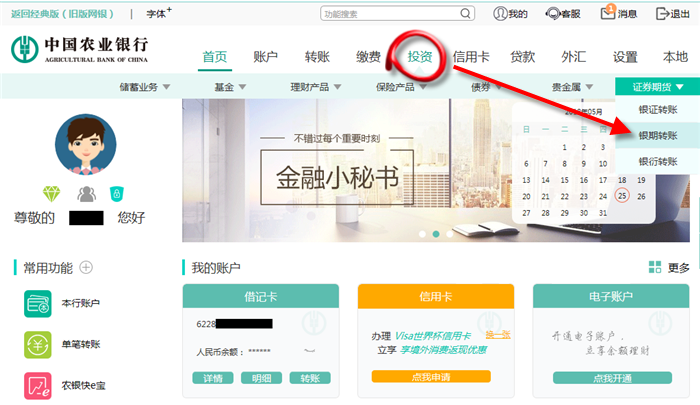The image size is (700, 405).
Task: Click 换一张 link on credit card
Action: pos(498,335)
